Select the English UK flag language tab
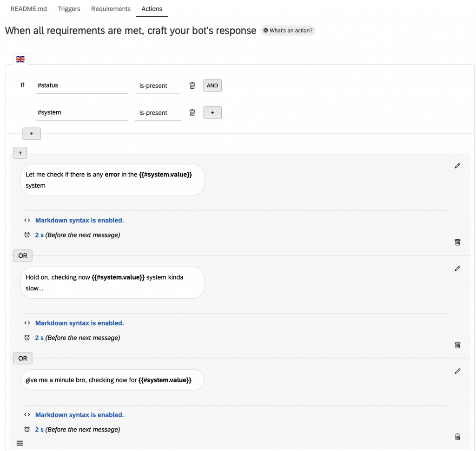476x451 pixels. (x=20, y=59)
